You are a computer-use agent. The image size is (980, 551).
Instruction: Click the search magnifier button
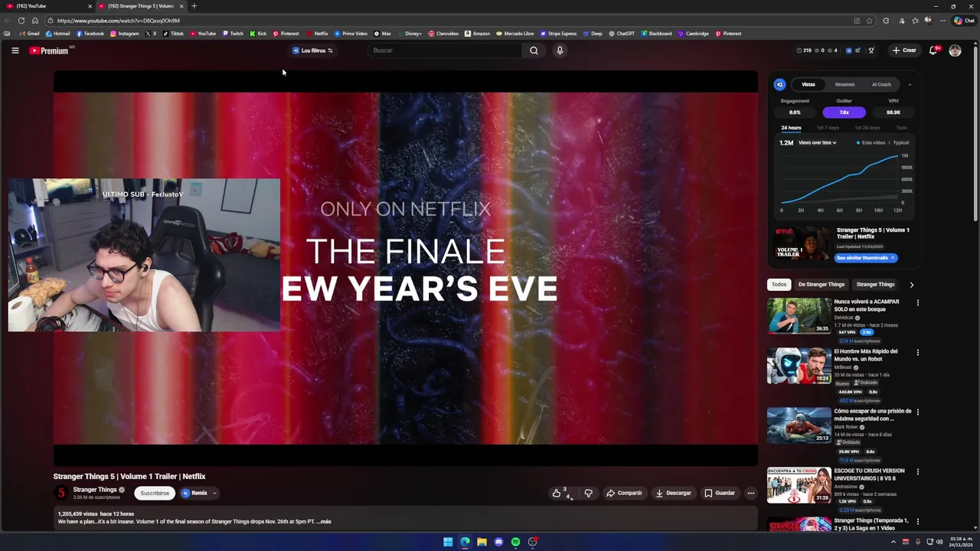click(534, 51)
